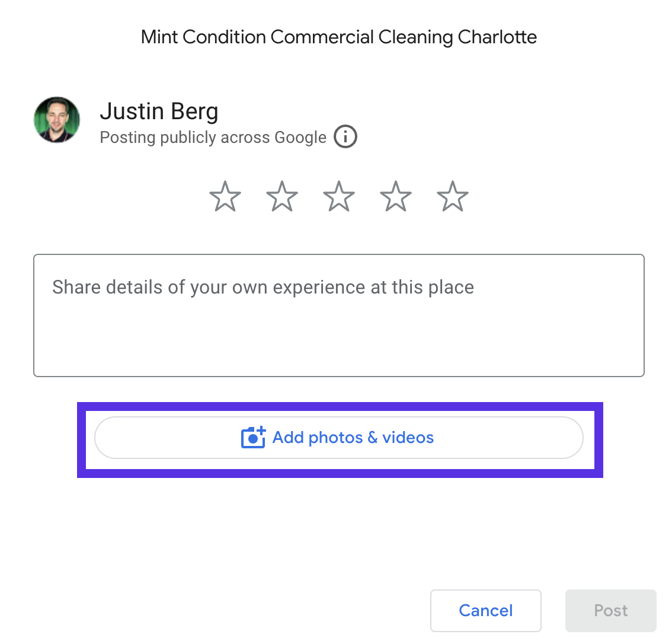Open Justin Berg's profile picture
Image resolution: width=672 pixels, height=644 pixels.
(57, 120)
